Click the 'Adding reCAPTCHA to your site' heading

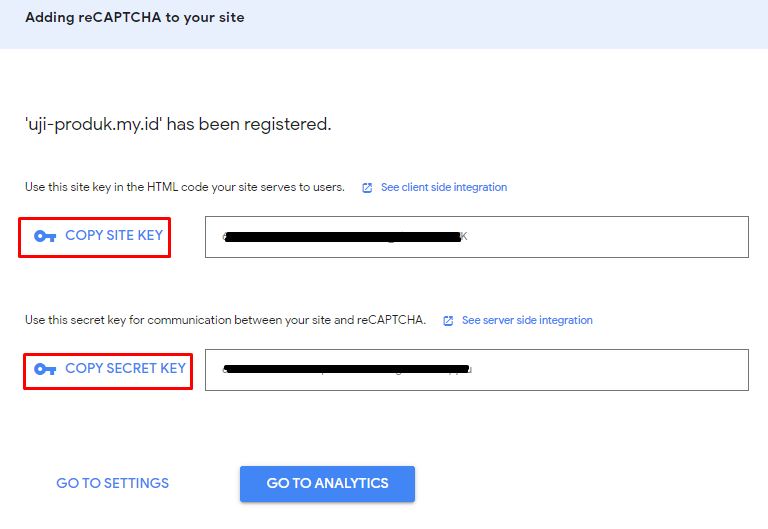(134, 18)
